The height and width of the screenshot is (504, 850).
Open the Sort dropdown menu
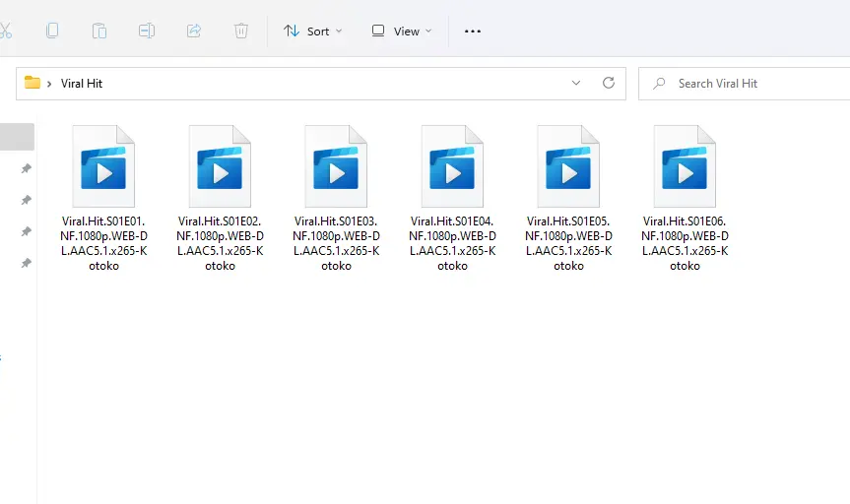(x=313, y=31)
